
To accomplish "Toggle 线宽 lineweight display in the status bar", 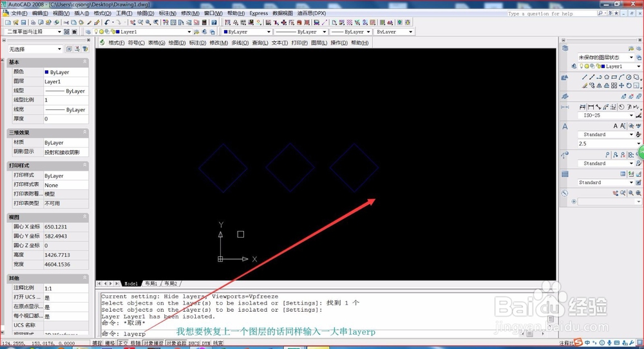I will coord(218,343).
